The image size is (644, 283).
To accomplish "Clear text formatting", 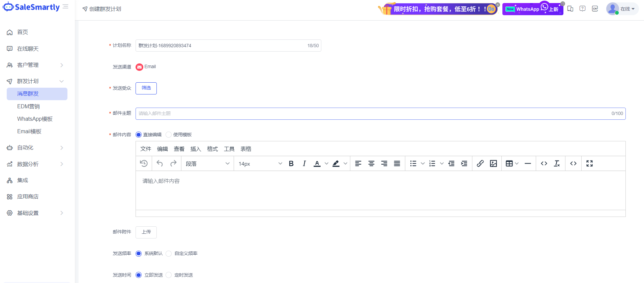I will click(557, 164).
